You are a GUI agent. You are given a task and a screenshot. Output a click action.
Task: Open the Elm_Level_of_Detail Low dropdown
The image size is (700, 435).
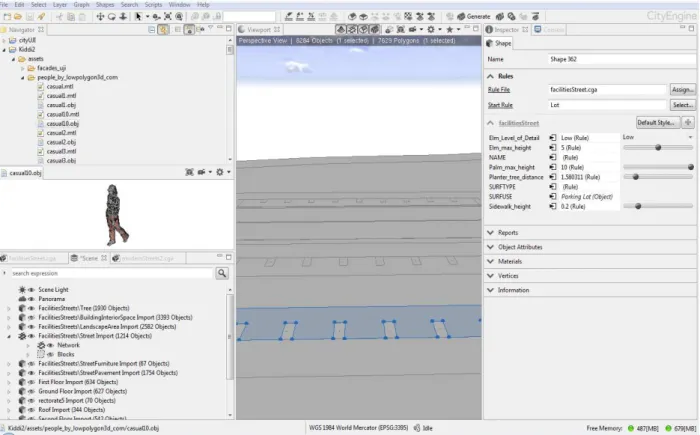click(658, 137)
